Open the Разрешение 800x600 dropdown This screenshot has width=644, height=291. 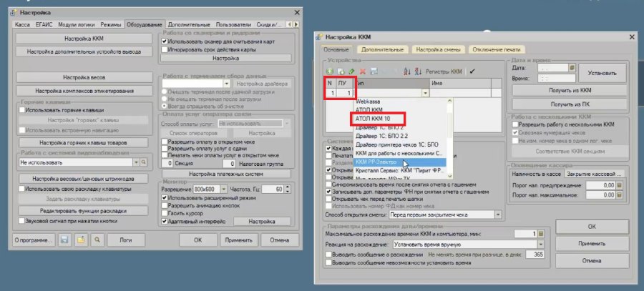pyautogui.click(x=224, y=189)
